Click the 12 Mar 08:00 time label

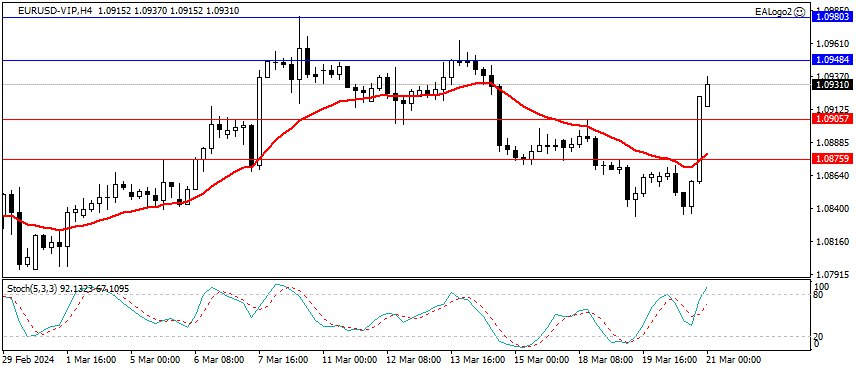coord(414,361)
